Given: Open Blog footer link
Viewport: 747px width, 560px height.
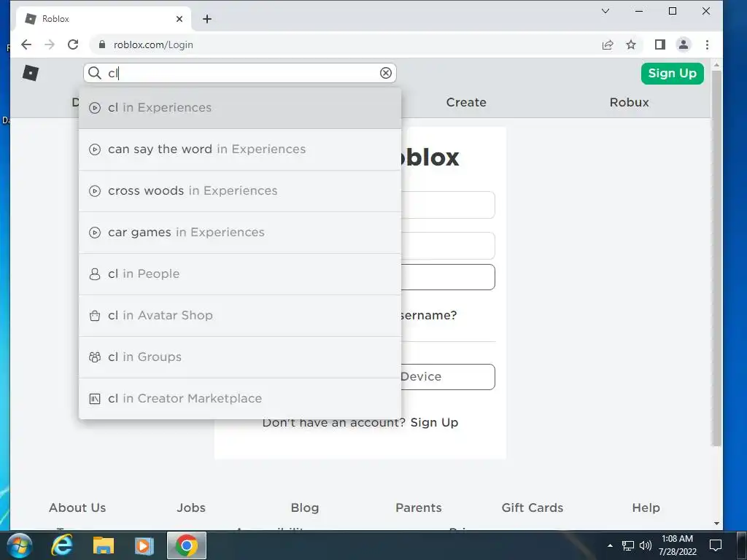Looking at the screenshot, I should [305, 507].
